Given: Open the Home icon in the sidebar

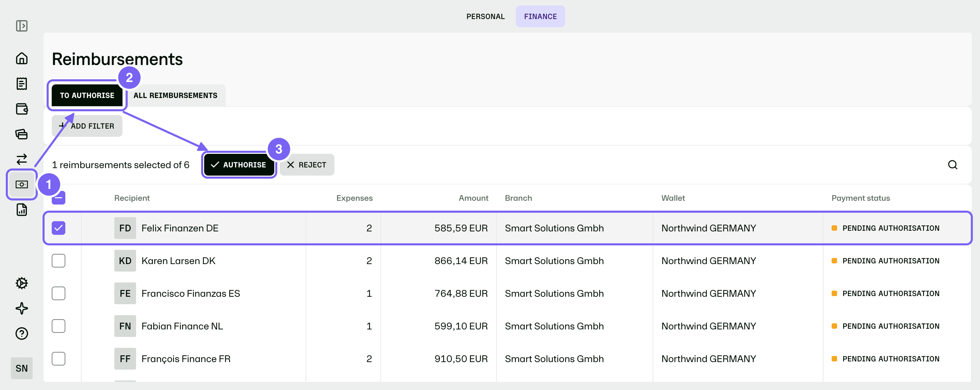Looking at the screenshot, I should 22,58.
